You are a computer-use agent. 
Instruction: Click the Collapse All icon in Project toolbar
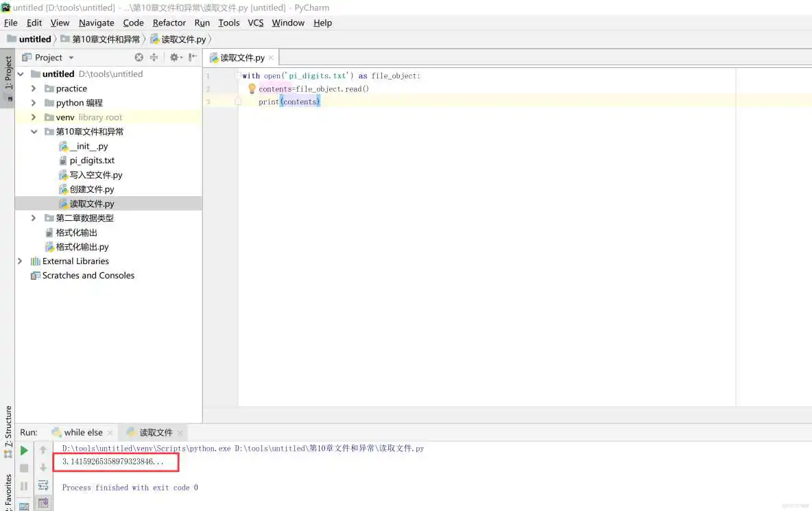(154, 58)
